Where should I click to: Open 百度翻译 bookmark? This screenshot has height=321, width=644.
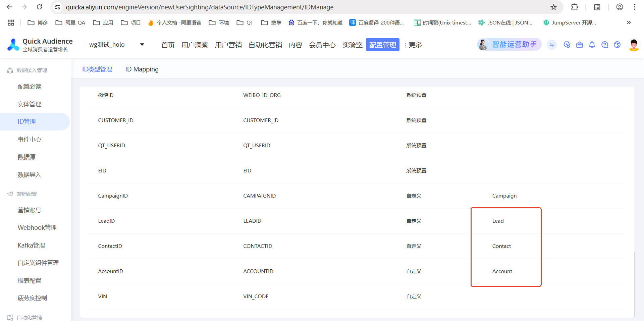[377, 22]
